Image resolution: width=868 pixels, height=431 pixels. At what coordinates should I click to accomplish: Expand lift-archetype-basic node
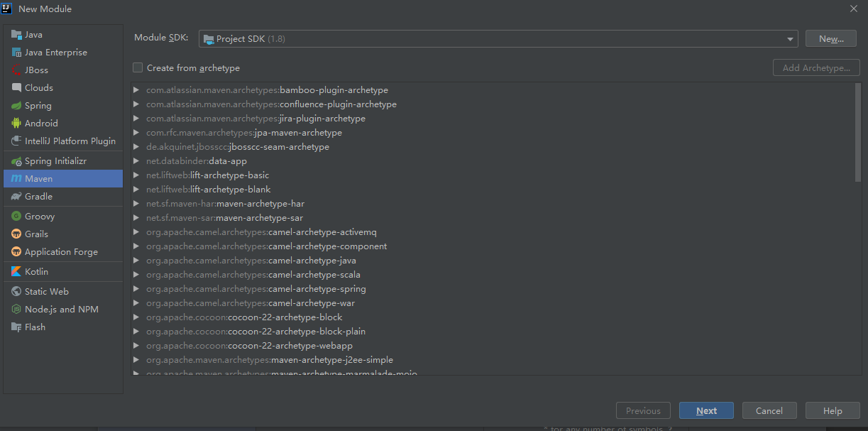point(136,175)
